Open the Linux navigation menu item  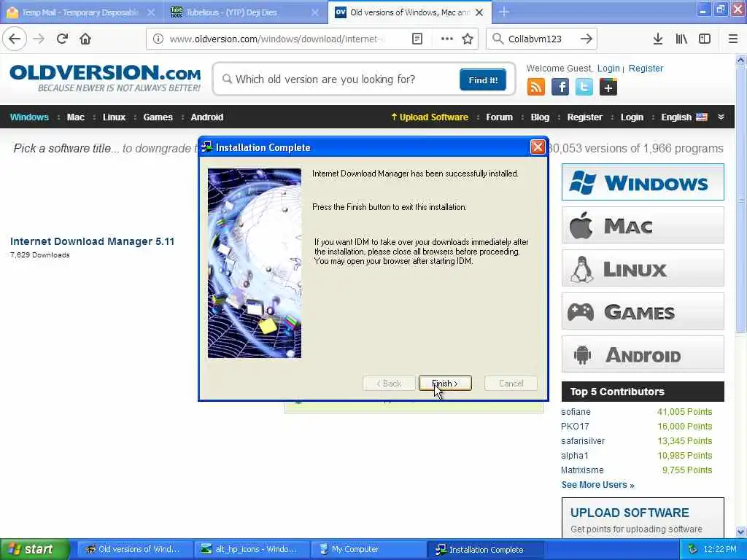(114, 117)
